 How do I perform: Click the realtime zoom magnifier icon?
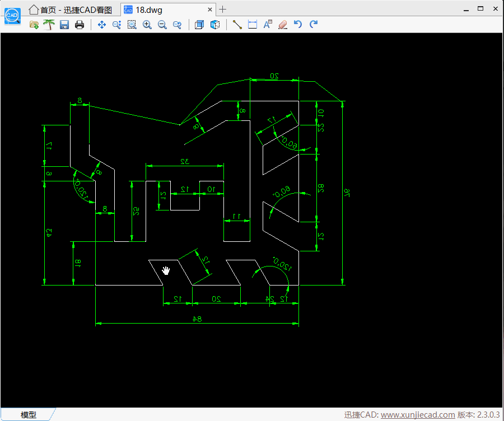pos(116,25)
